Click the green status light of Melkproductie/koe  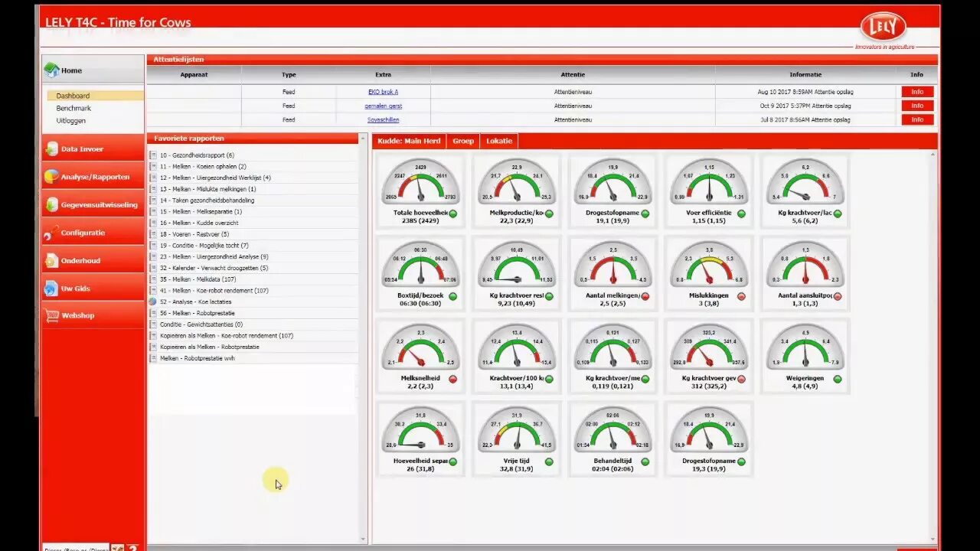click(x=550, y=214)
